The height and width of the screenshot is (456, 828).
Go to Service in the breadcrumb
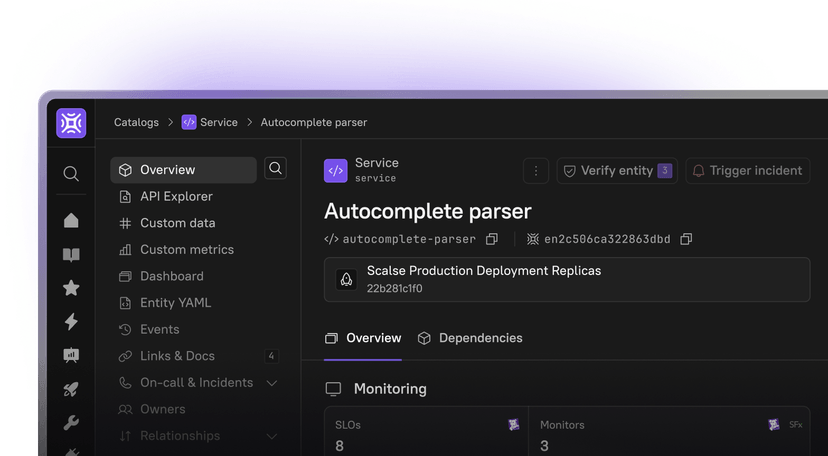pos(219,122)
